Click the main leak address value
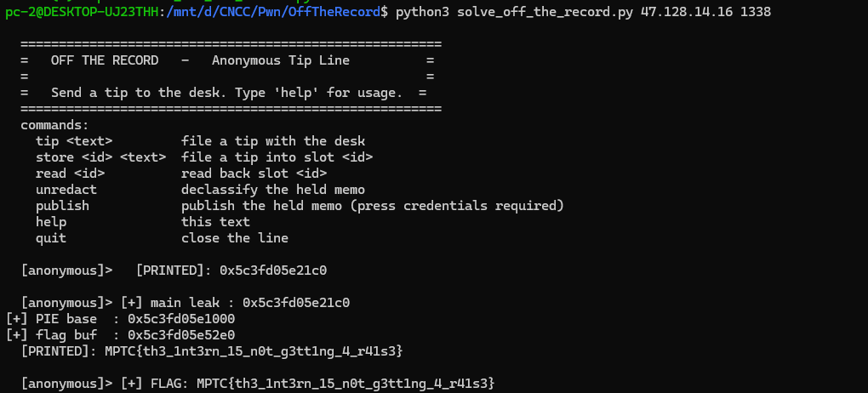This screenshot has height=393, width=868. (296, 303)
